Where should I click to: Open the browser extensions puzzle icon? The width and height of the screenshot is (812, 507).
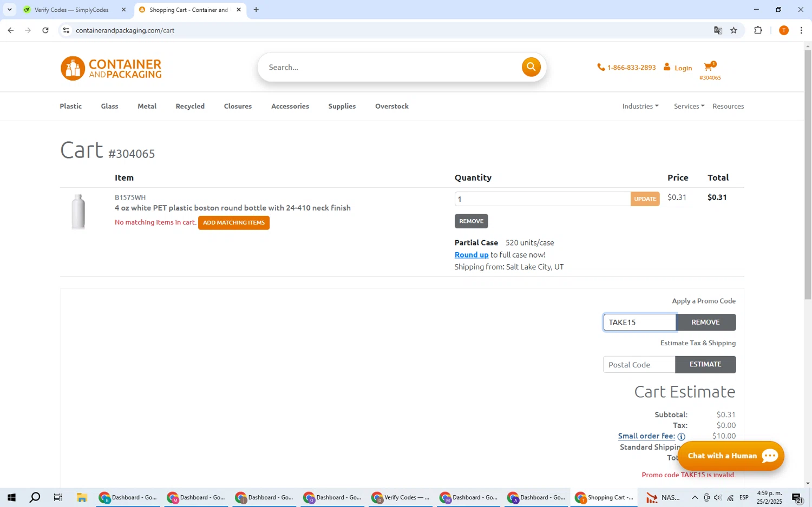(x=758, y=30)
